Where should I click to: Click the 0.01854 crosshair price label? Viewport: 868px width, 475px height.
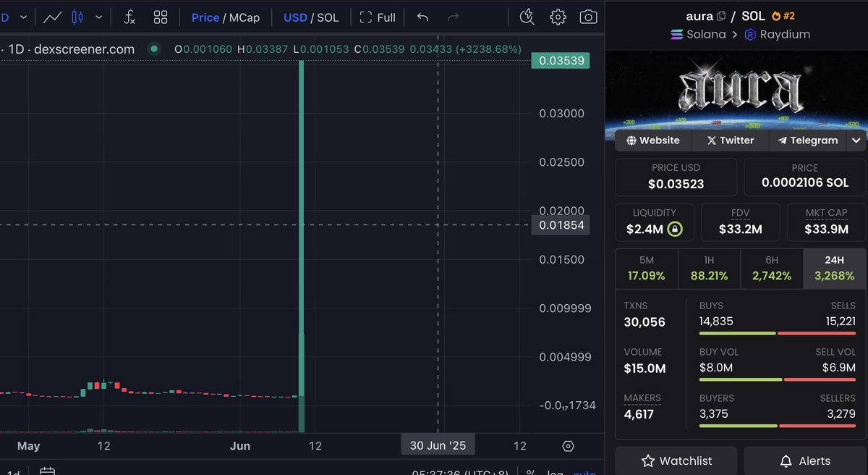tap(561, 225)
